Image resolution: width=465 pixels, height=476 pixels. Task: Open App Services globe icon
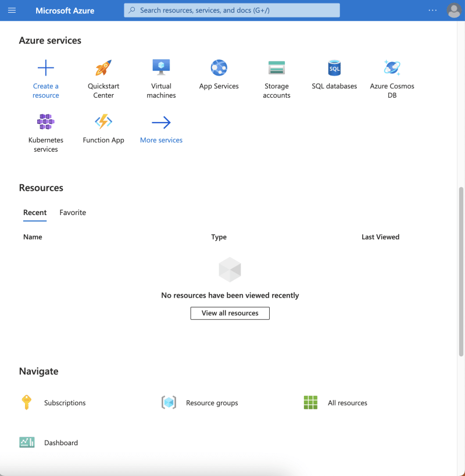point(219,67)
